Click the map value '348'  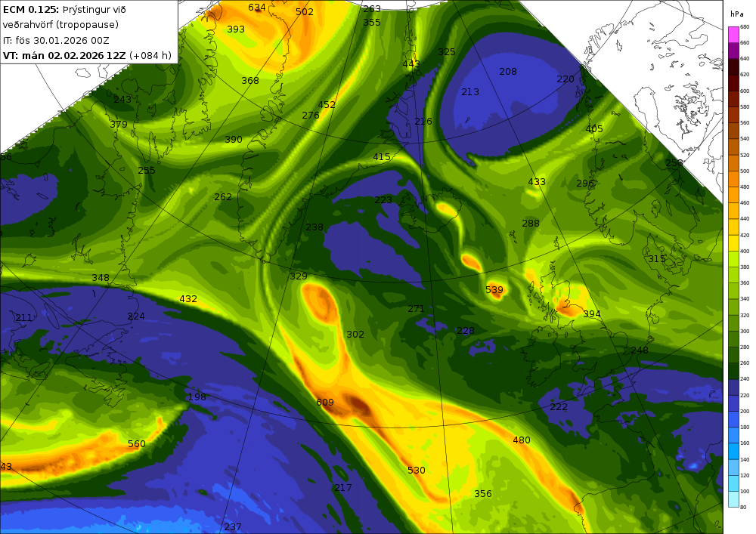tap(101, 278)
